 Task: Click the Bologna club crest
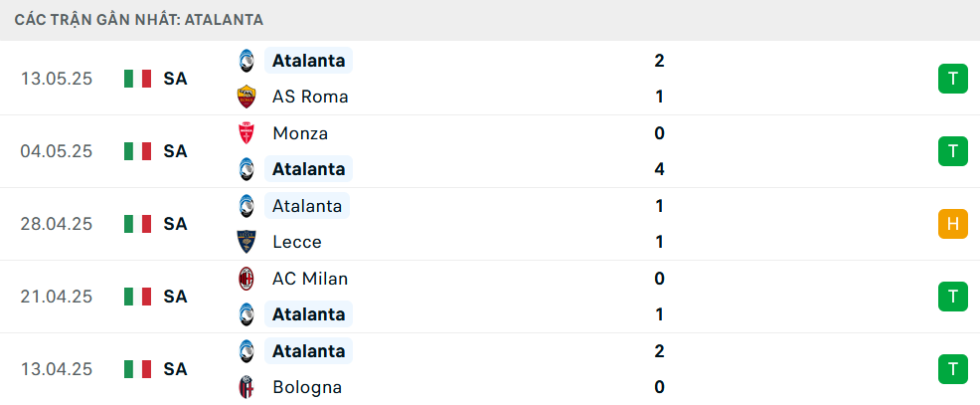(x=246, y=387)
